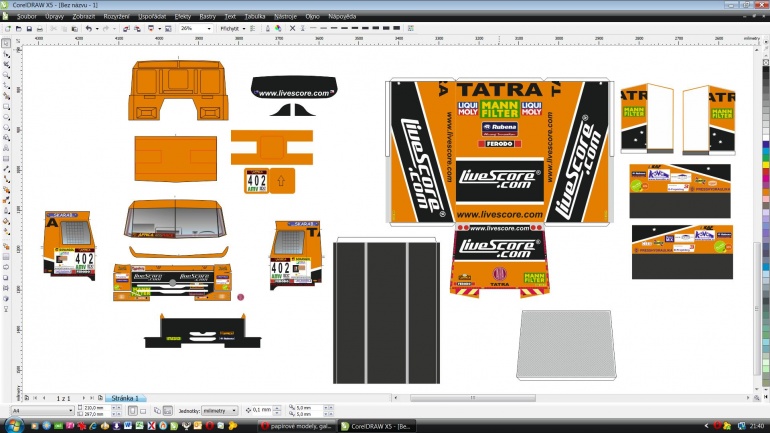Click CorelDRAW X5 taskbar button
Image resolution: width=770 pixels, height=433 pixels.
pyautogui.click(x=377, y=426)
